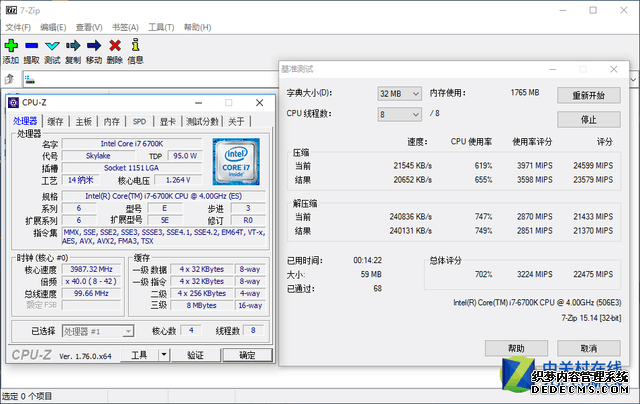
Task: Click the Info (信息) toolbar icon
Action: [x=136, y=45]
